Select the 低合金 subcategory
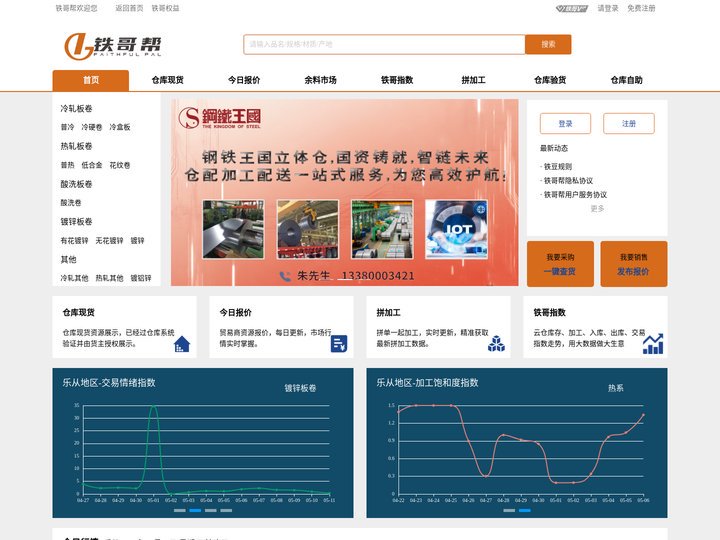The height and width of the screenshot is (540, 720). click(x=92, y=165)
